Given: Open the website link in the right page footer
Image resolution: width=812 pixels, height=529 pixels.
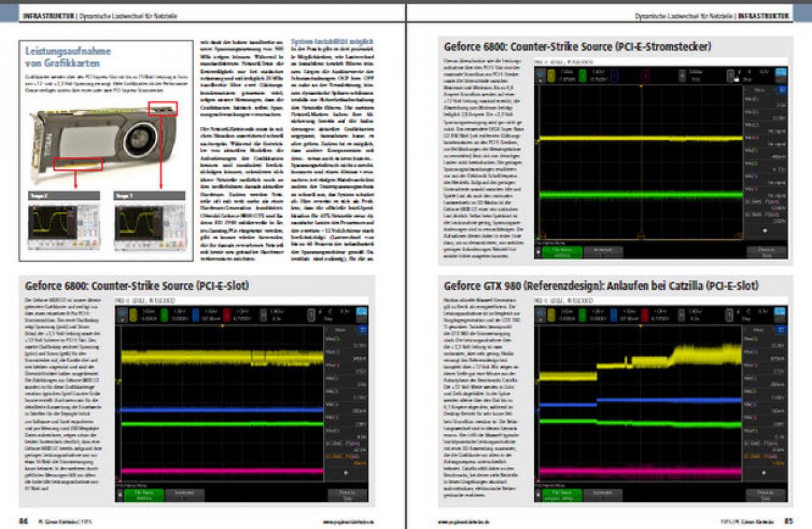Looking at the screenshot, I should click(x=463, y=522).
